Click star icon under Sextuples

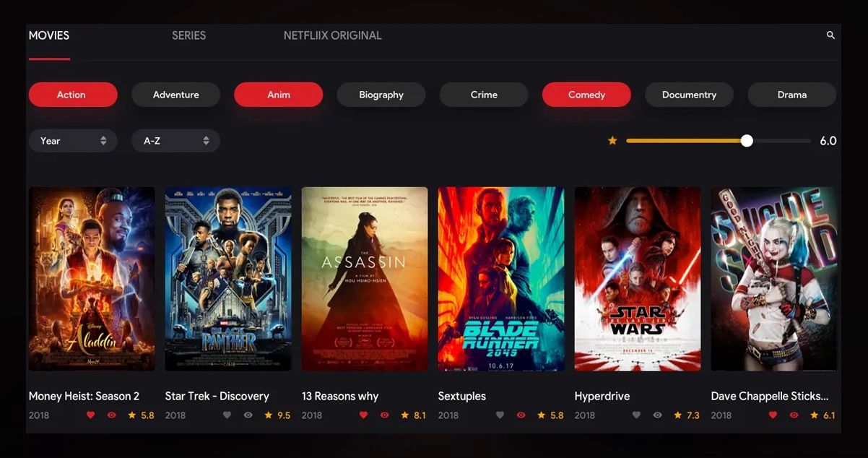[x=542, y=415]
